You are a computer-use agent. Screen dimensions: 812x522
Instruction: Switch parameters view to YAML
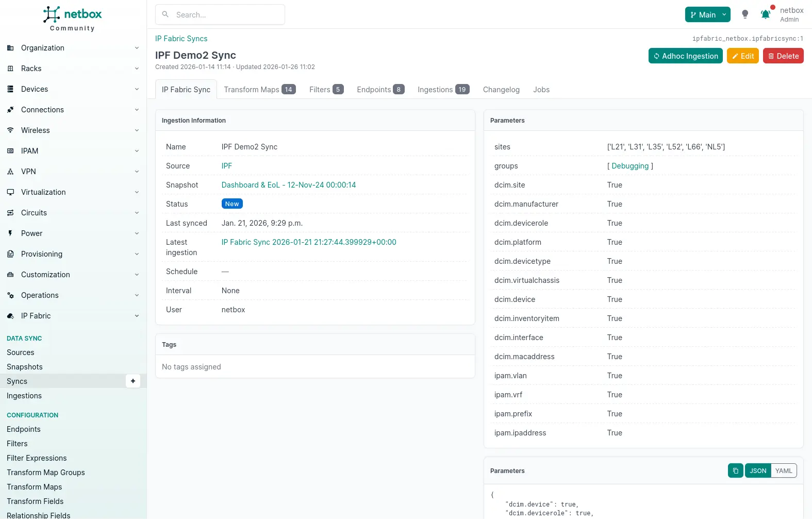783,470
